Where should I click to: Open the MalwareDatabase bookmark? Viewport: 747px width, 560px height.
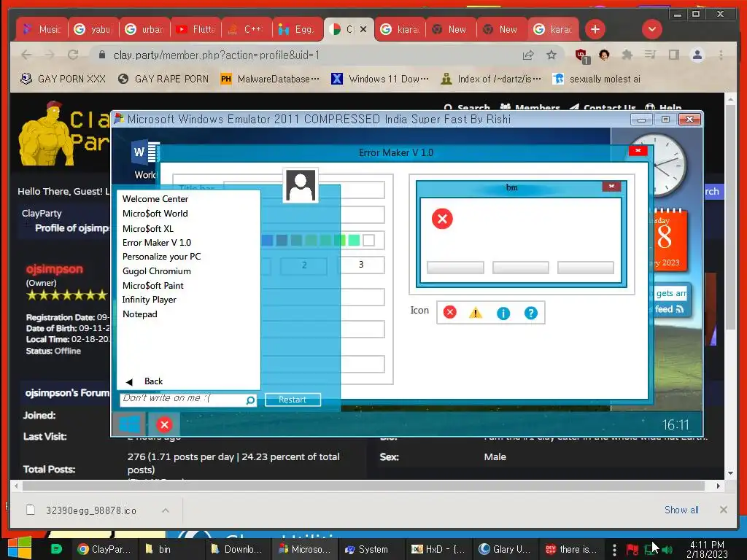point(270,79)
